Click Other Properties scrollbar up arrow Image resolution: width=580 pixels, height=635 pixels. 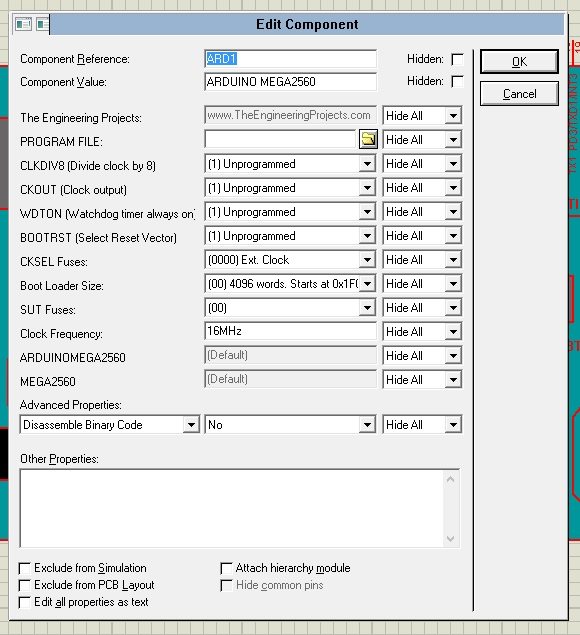(450, 479)
